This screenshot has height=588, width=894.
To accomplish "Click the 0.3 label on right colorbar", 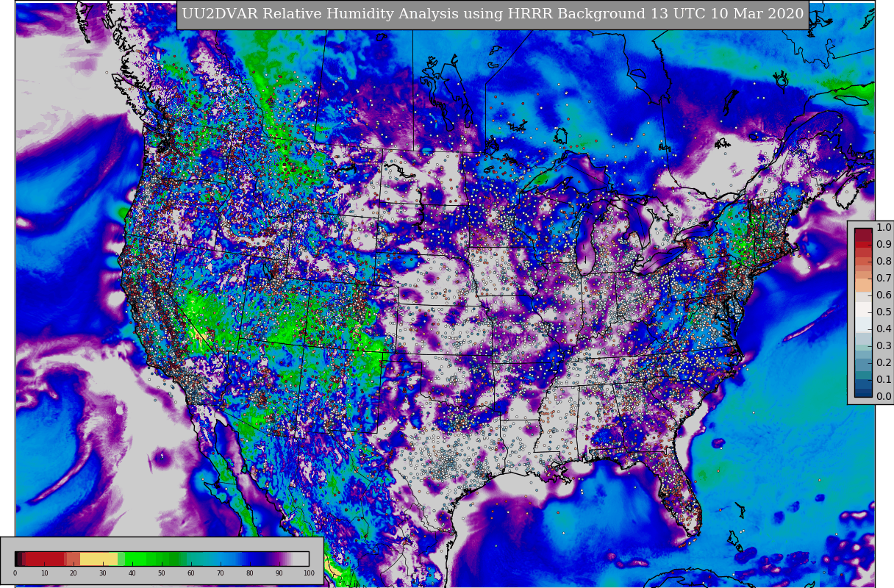I will tap(884, 346).
